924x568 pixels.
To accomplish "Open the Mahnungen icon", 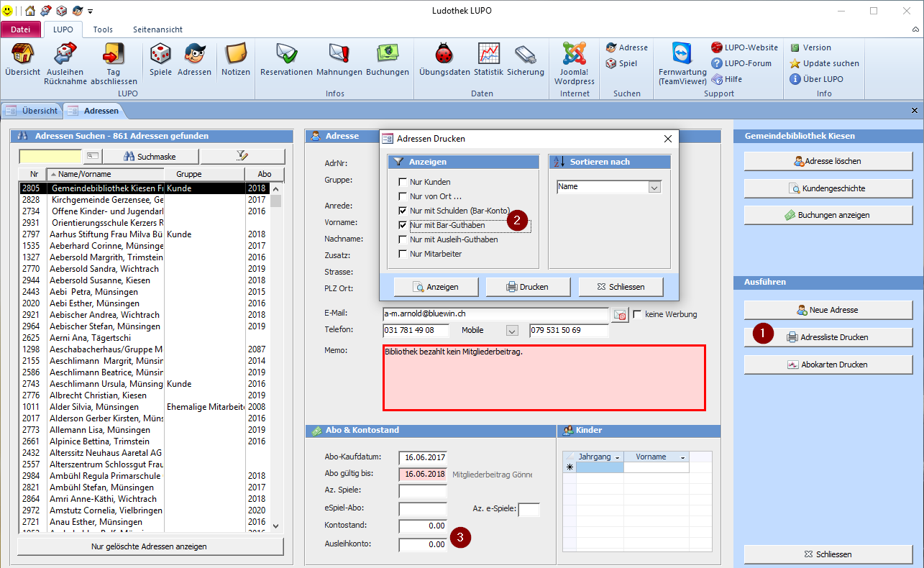I will (339, 59).
